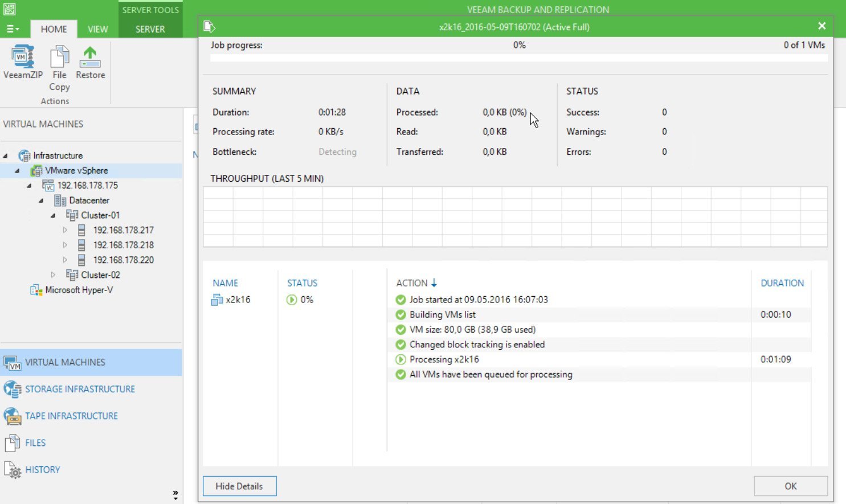Select the 'VM size: 80,0 GB' log entry
Screen dimensions: 846x504
coord(472,330)
